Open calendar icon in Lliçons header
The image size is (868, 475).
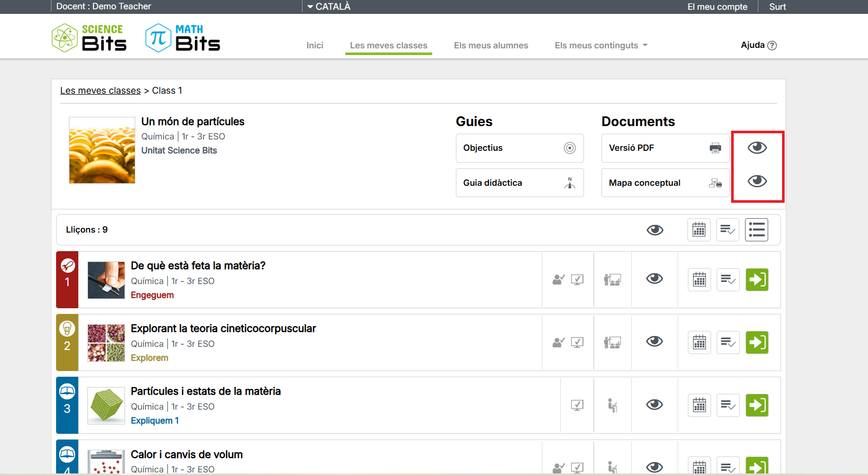(x=699, y=230)
